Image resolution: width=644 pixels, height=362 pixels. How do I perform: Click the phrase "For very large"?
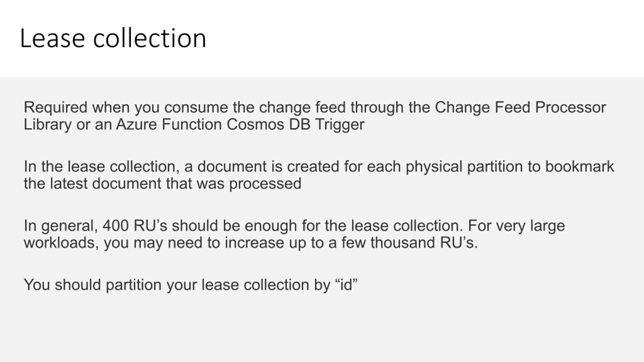(x=516, y=225)
